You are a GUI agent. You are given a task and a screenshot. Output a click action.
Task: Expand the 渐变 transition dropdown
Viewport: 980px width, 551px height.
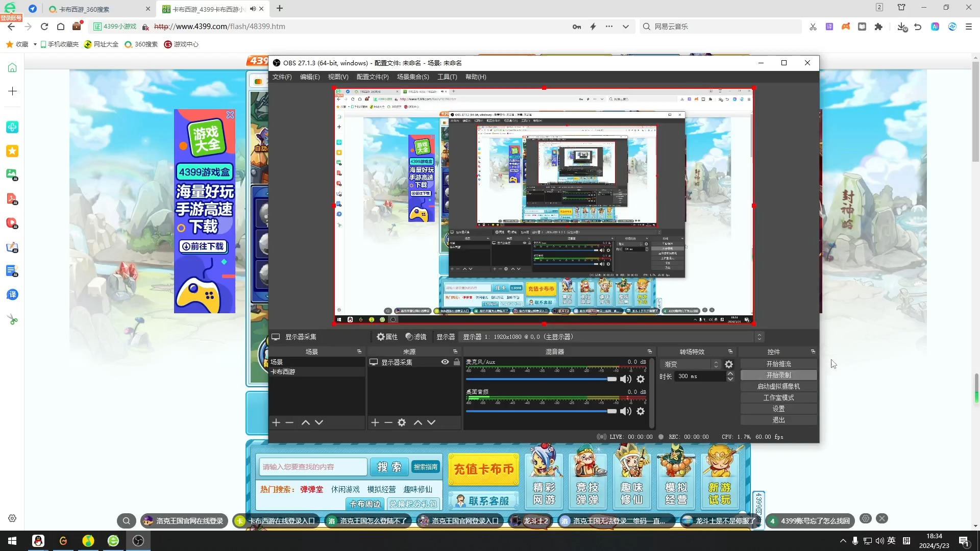[716, 364]
